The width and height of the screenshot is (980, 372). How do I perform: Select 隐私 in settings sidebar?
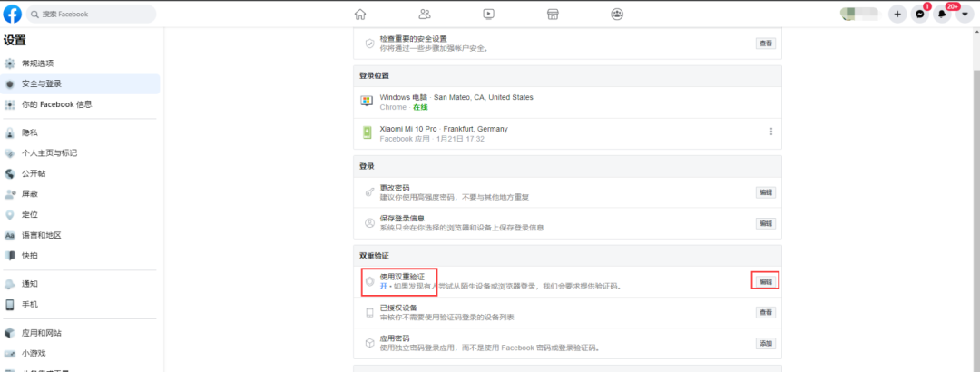coord(30,132)
